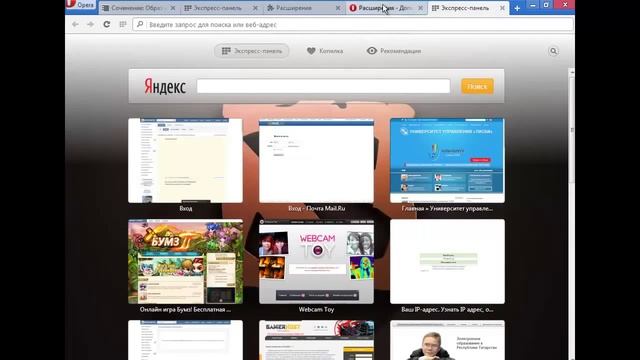
Task: Click the 'Вход - Почта Mail.Ru' label
Action: pos(316,208)
